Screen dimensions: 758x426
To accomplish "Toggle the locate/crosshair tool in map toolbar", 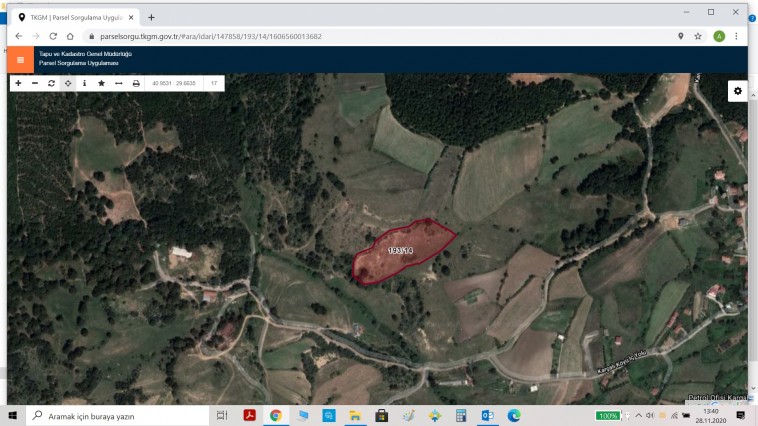I will 68,83.
